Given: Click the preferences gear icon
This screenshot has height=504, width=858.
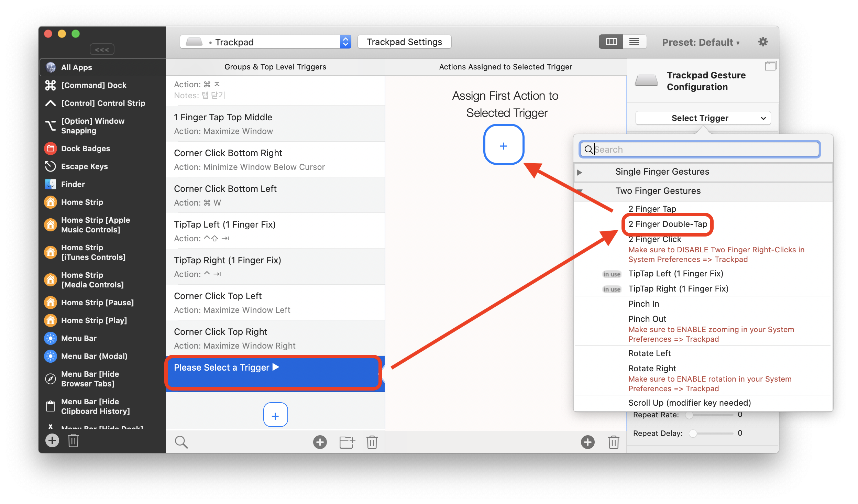Looking at the screenshot, I should click(x=763, y=42).
